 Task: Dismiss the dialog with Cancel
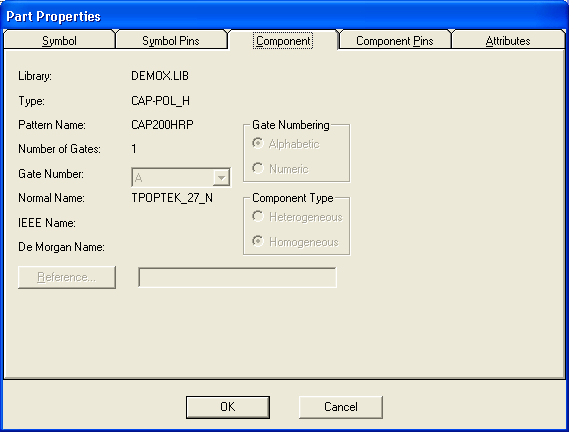(x=341, y=407)
